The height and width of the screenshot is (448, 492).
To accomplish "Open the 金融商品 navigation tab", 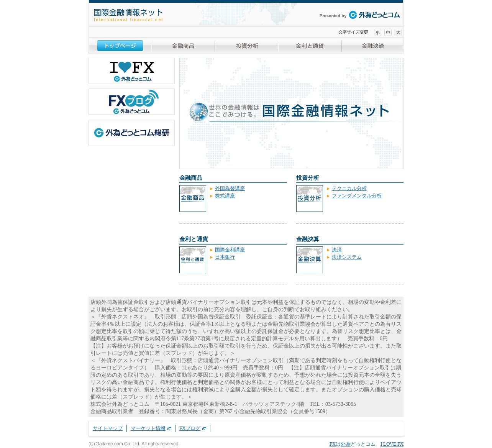I will pyautogui.click(x=183, y=46).
